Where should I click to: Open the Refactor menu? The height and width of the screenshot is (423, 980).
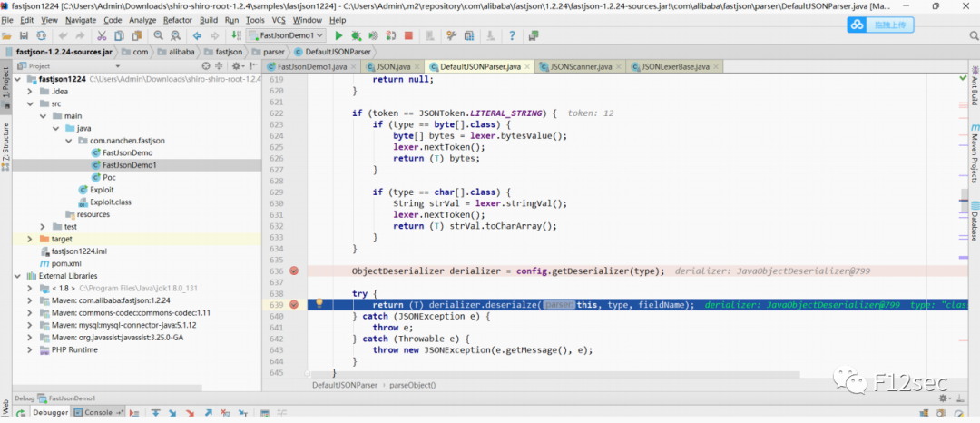pyautogui.click(x=178, y=20)
